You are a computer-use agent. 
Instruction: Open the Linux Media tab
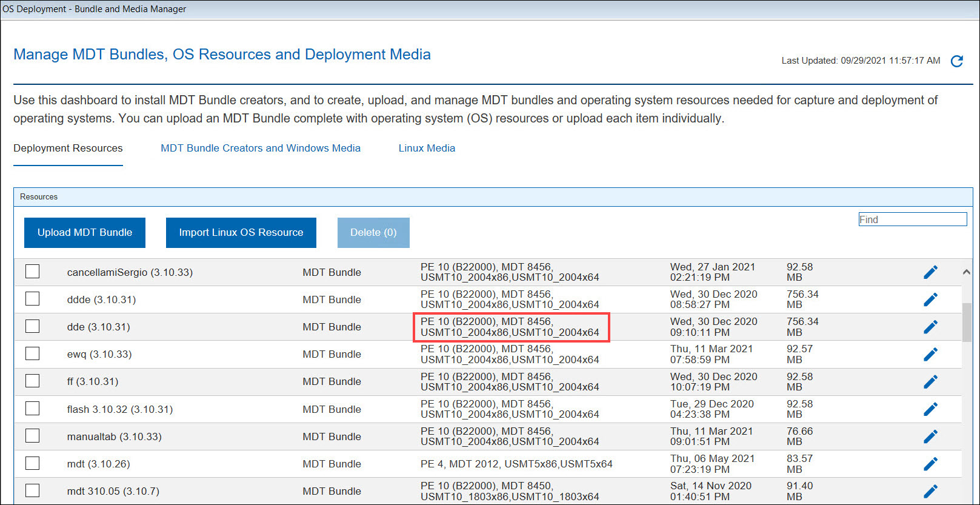427,148
